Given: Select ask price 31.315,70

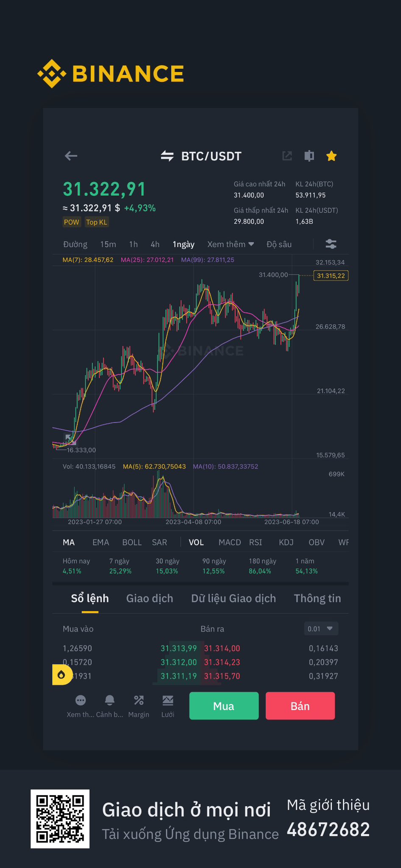Looking at the screenshot, I should pos(222,676).
